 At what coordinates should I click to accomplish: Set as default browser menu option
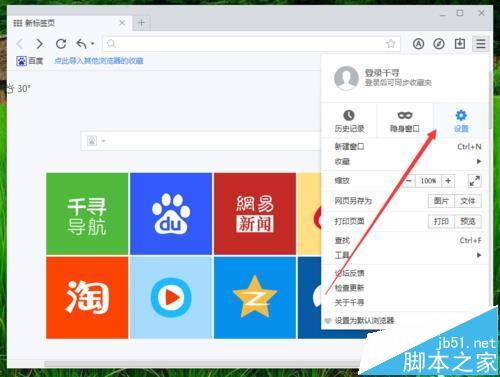[364, 321]
